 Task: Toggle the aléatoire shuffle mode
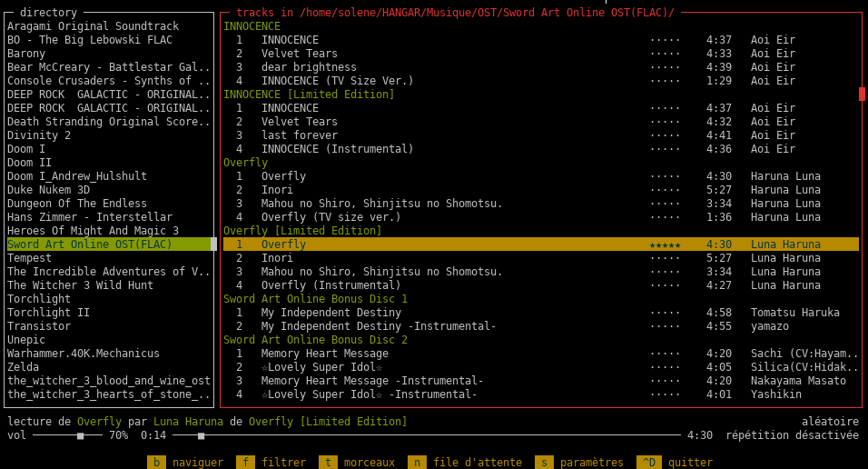click(x=830, y=422)
